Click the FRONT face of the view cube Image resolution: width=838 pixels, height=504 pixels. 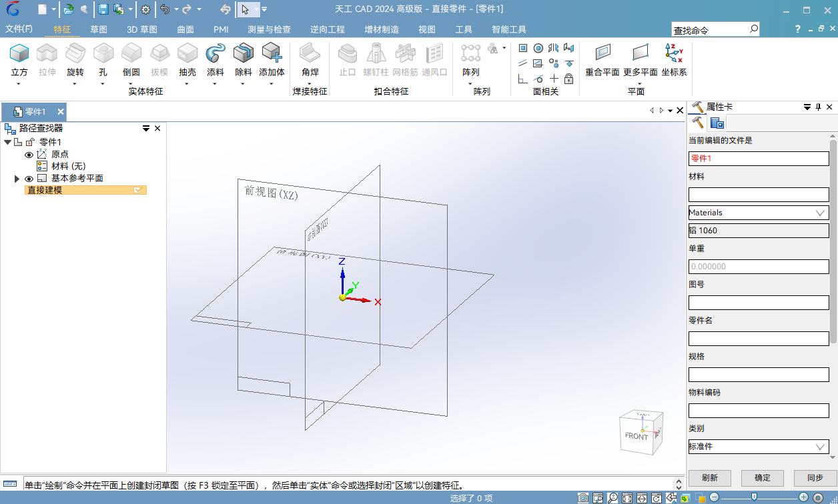coord(636,437)
